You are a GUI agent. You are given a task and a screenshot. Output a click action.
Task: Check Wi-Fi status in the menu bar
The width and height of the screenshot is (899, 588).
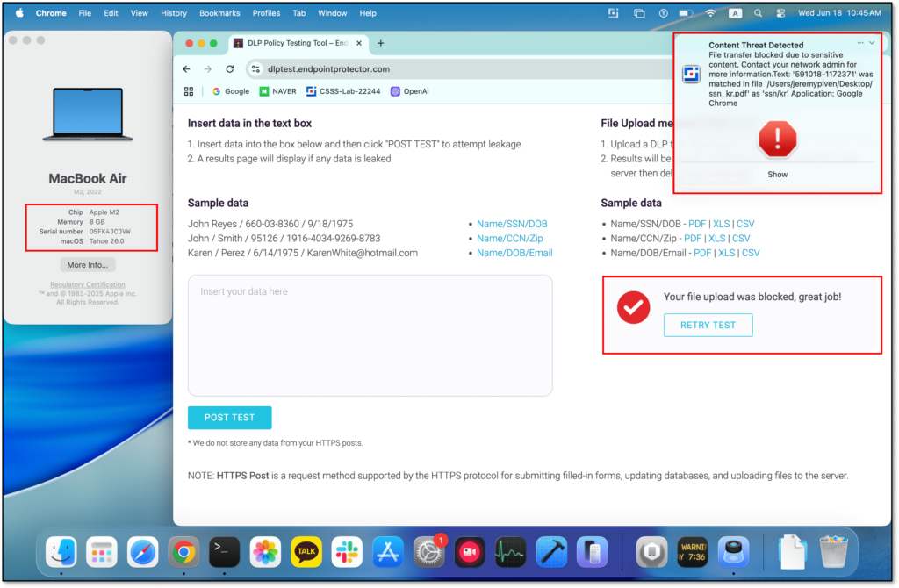coord(710,13)
